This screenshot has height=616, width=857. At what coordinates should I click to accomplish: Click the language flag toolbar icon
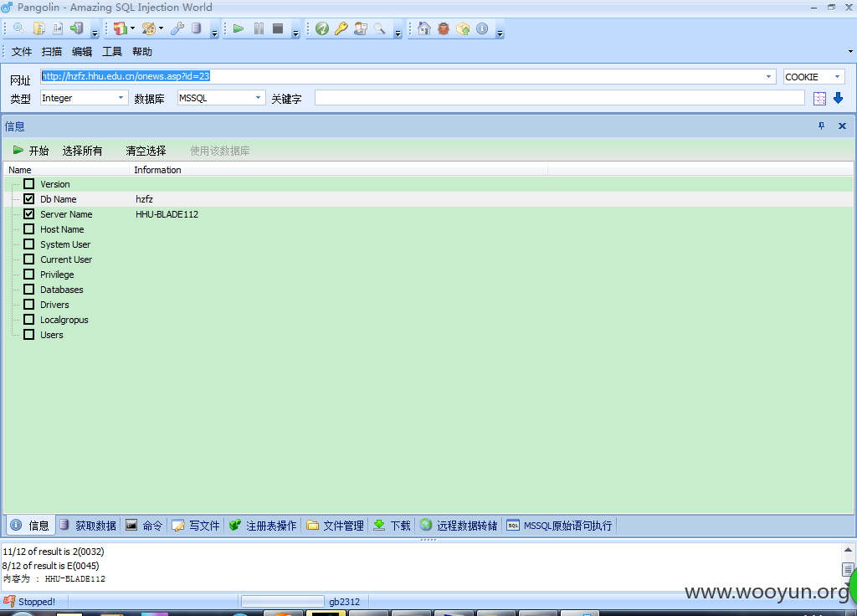pos(121,28)
